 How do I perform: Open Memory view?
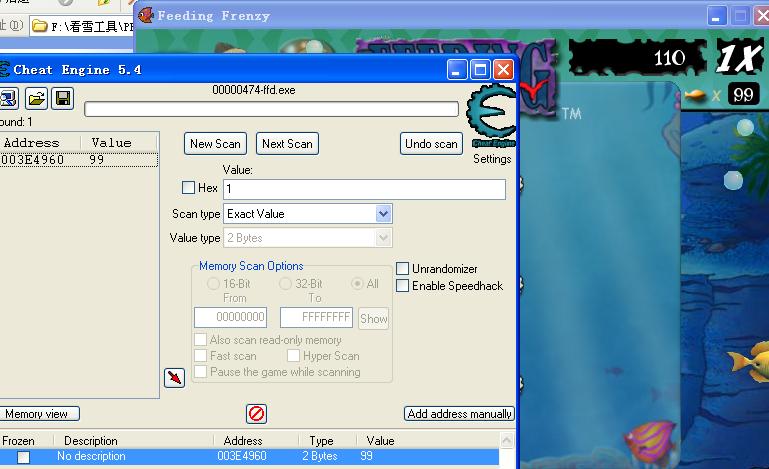tap(39, 414)
